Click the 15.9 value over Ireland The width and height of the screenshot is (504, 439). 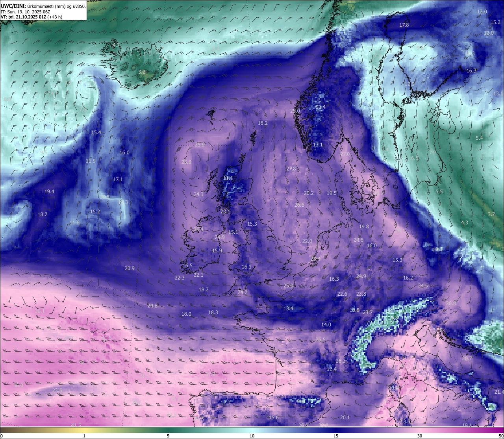point(217,250)
